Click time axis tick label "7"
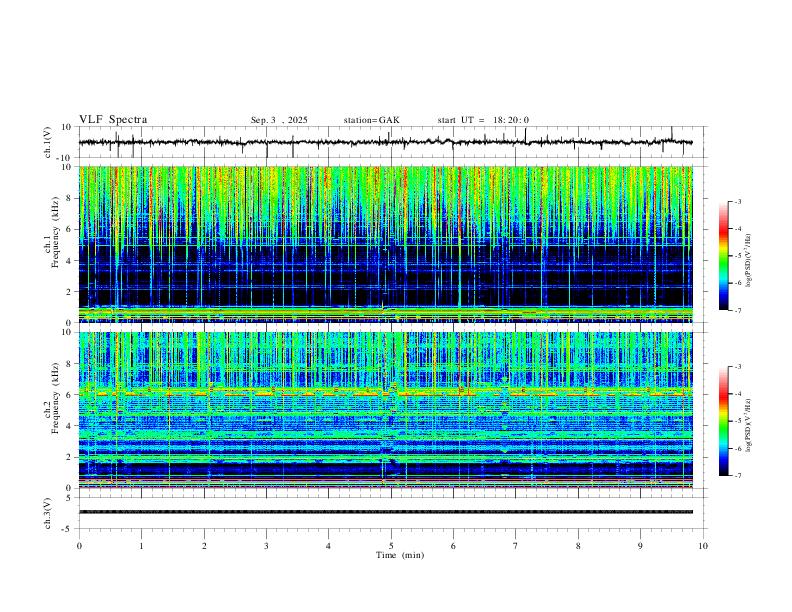 click(516, 546)
